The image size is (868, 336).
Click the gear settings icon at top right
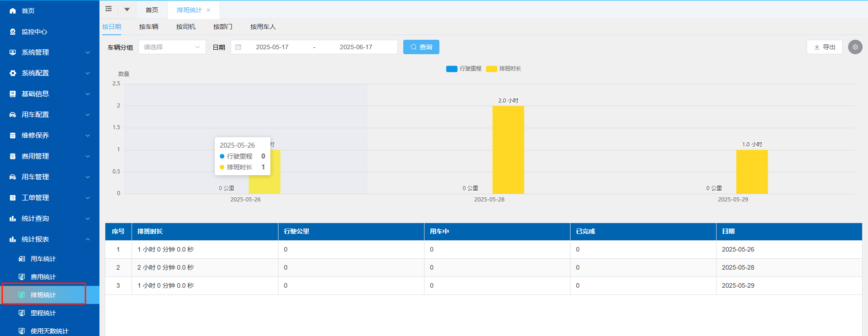[855, 47]
